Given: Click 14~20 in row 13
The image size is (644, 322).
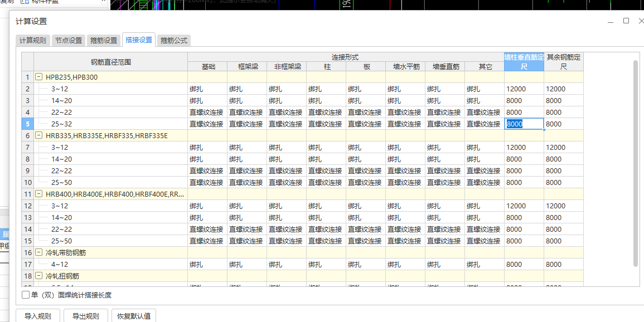Looking at the screenshot, I should tap(61, 218).
